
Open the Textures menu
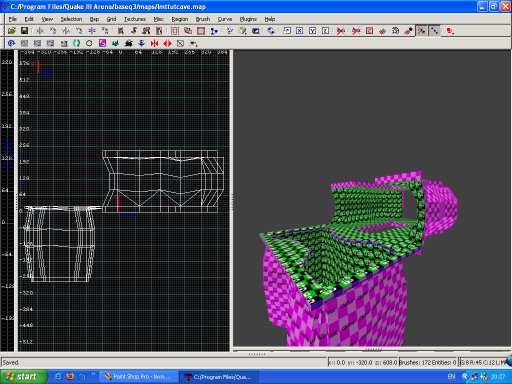tap(135, 19)
